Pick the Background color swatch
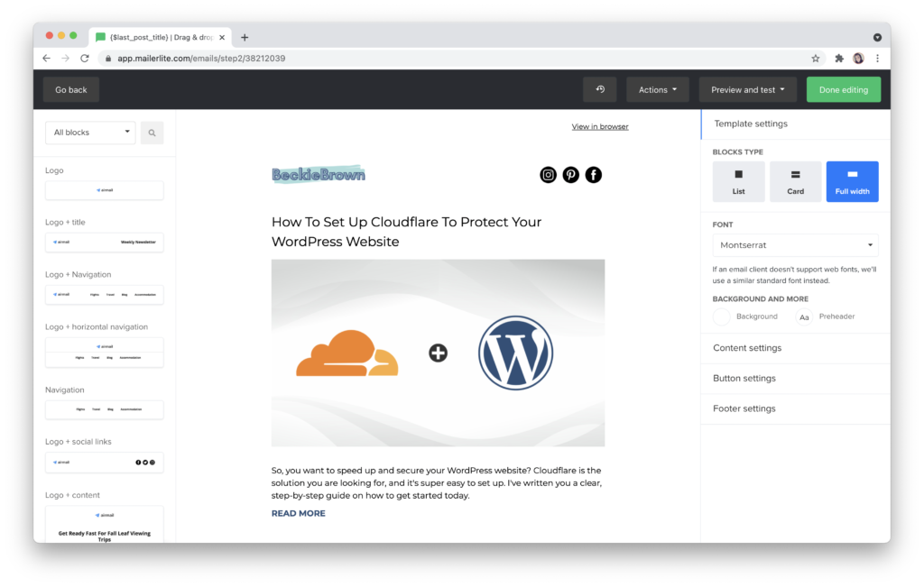 [721, 316]
